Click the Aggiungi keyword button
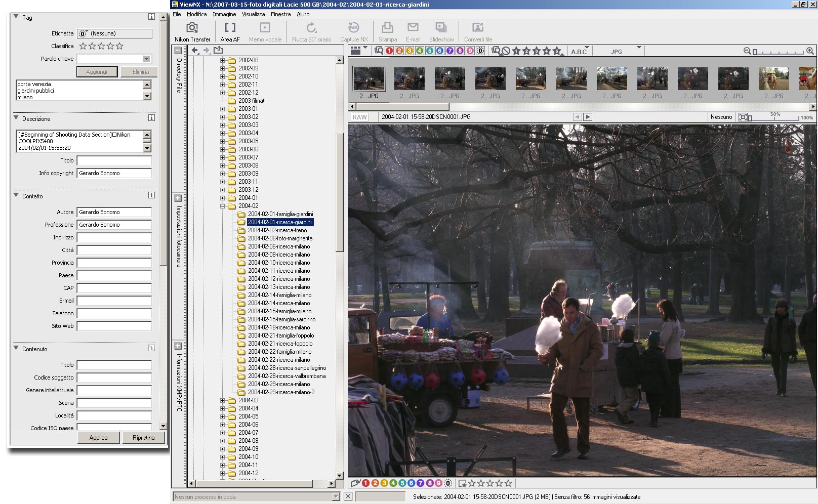 [x=97, y=72]
